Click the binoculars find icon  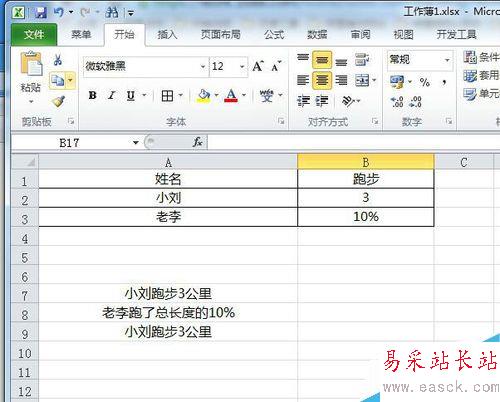[112, 13]
